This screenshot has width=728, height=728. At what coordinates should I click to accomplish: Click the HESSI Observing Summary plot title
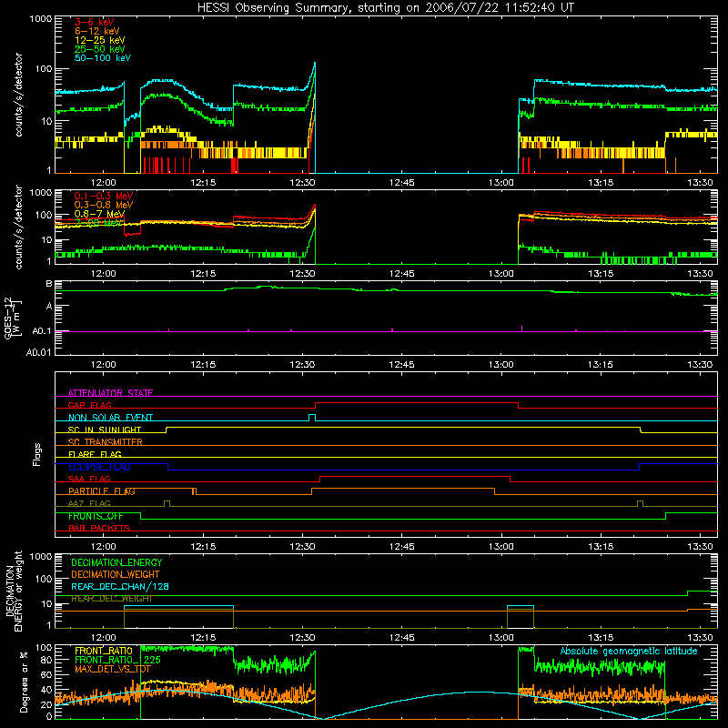click(x=385, y=8)
